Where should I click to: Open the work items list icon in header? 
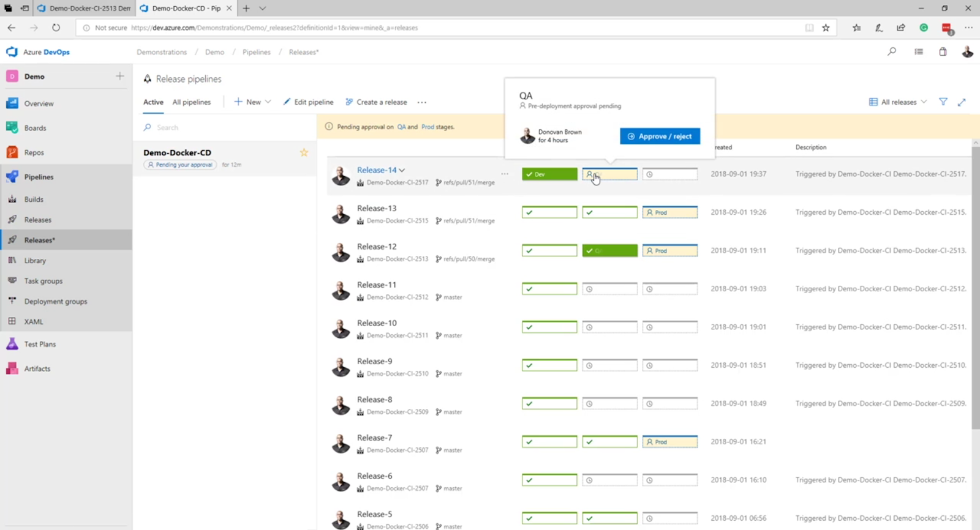pos(919,52)
